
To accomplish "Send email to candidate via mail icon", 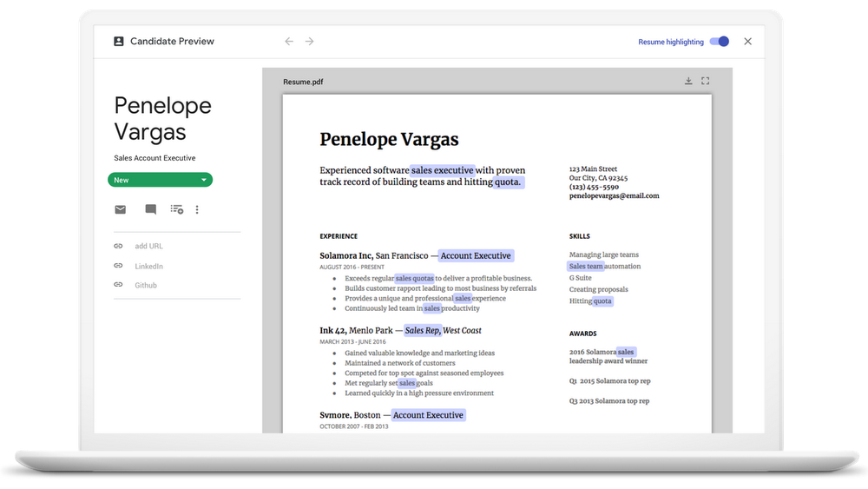I will pos(120,209).
